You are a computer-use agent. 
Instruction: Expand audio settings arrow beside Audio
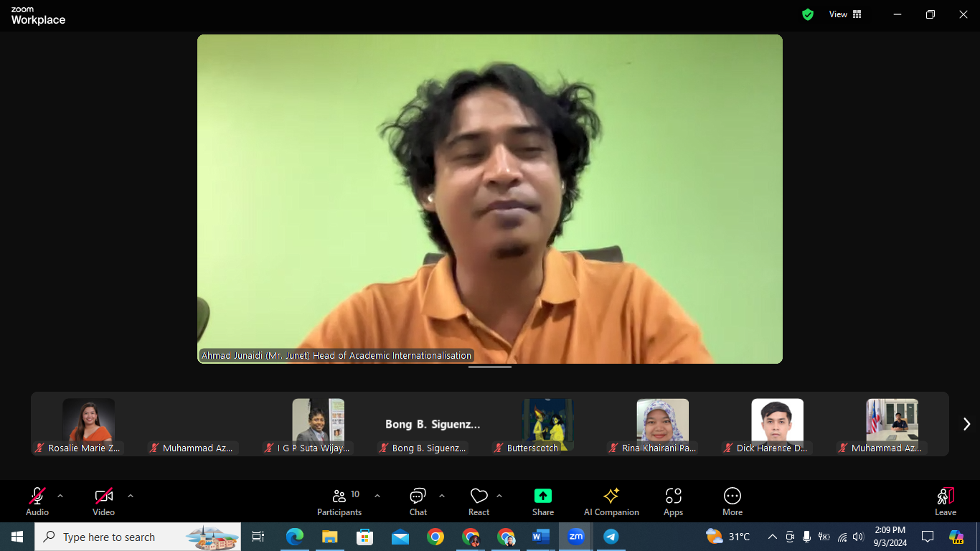[x=60, y=496]
